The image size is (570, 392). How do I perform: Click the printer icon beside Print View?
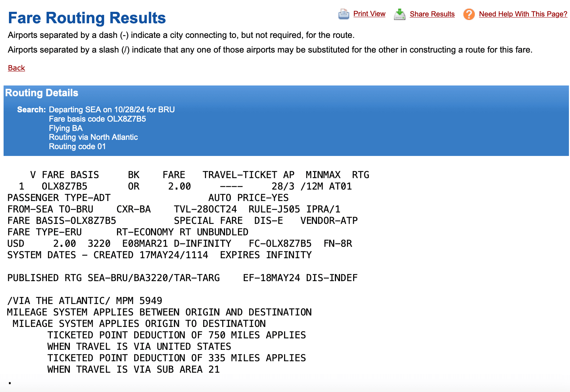pyautogui.click(x=344, y=14)
